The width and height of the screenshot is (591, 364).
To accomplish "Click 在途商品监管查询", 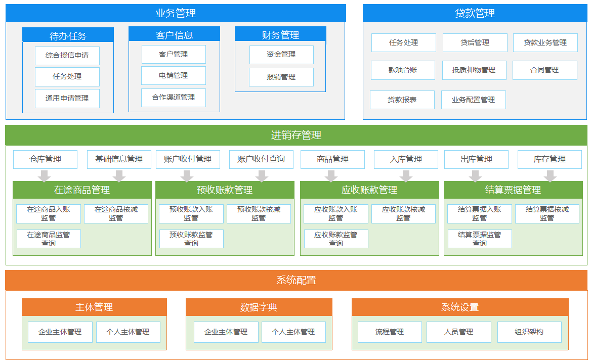I will (49, 239).
